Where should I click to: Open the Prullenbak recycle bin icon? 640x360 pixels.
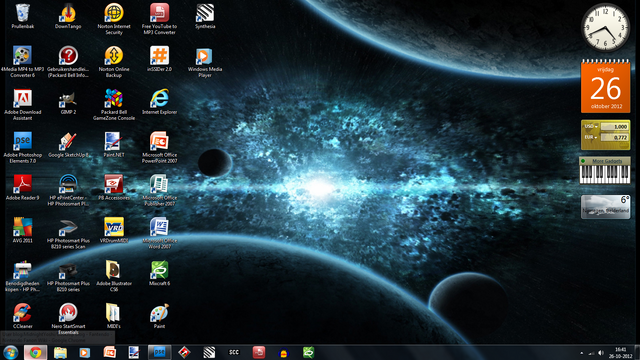click(22, 16)
